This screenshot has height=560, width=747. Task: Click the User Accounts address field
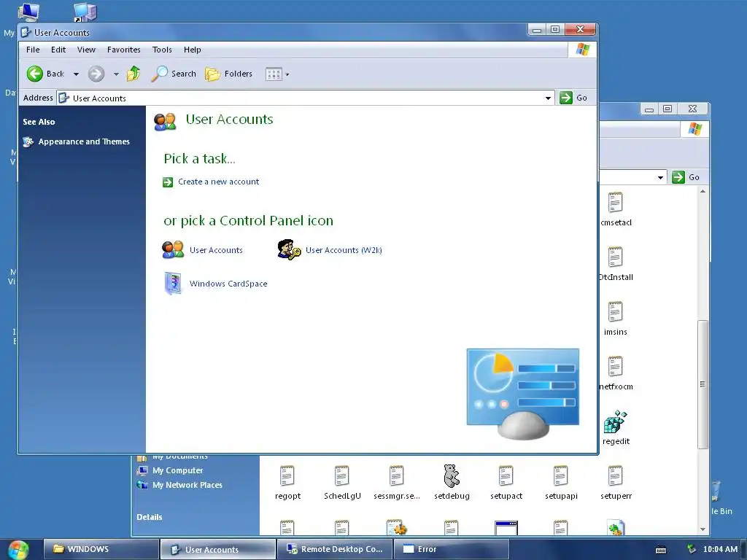(x=306, y=98)
